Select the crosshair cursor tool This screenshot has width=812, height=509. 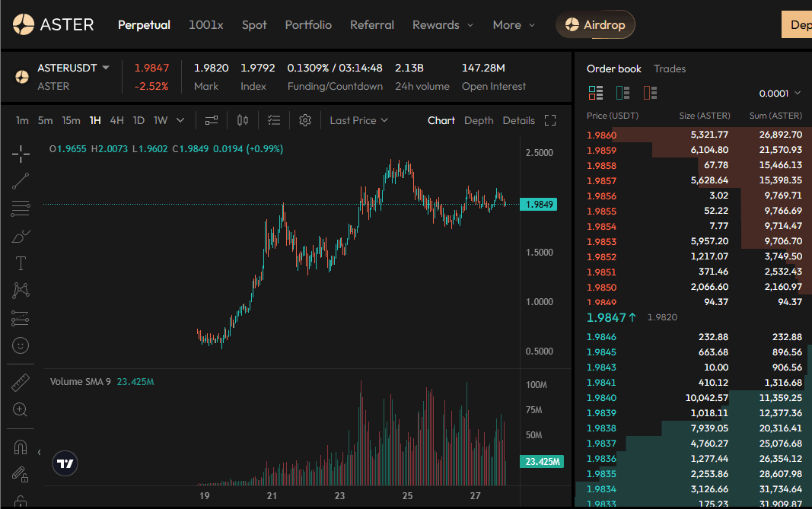(21, 154)
